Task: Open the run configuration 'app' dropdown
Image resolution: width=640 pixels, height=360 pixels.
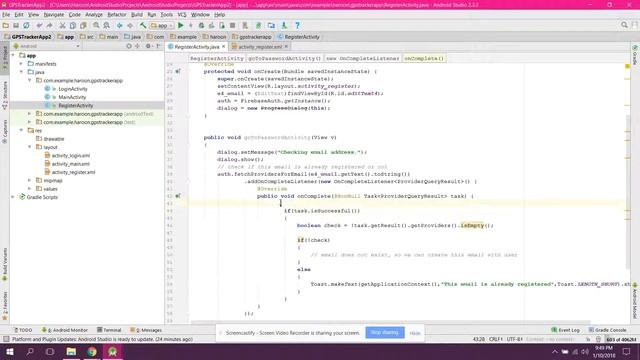Action: point(162,25)
